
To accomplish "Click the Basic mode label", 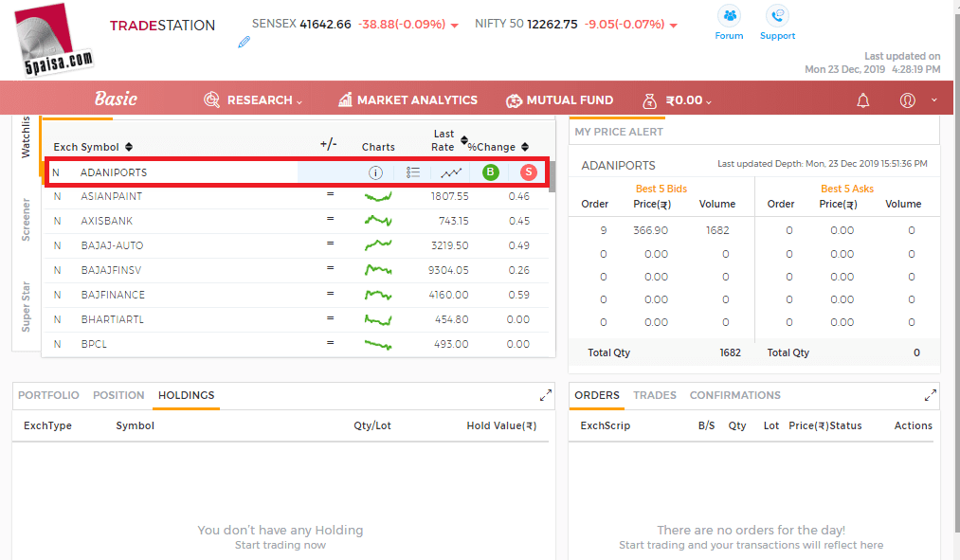I will pos(116,99).
